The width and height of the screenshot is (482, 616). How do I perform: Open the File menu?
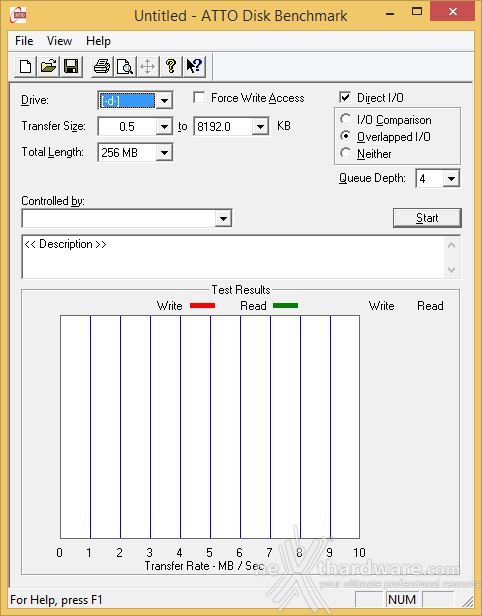[x=24, y=41]
